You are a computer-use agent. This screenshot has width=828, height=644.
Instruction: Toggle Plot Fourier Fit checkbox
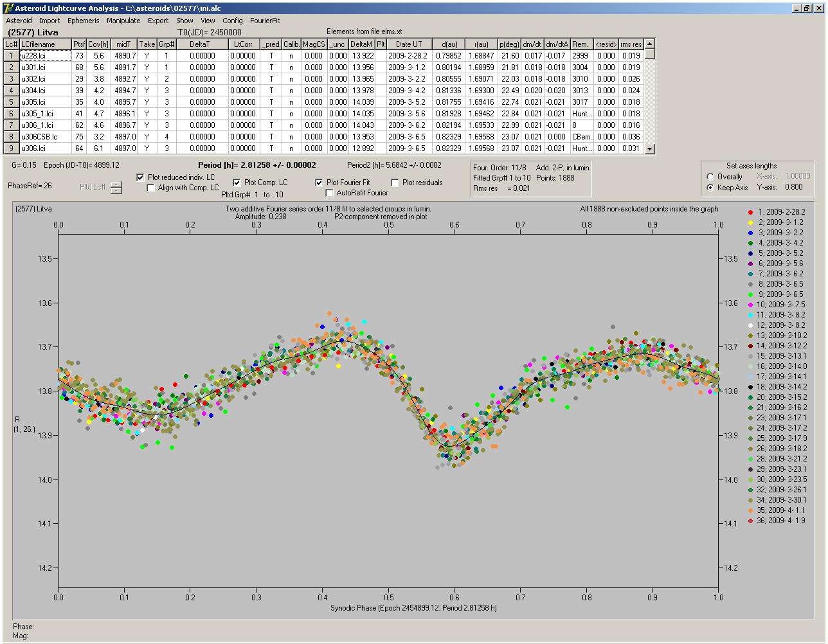[x=319, y=183]
